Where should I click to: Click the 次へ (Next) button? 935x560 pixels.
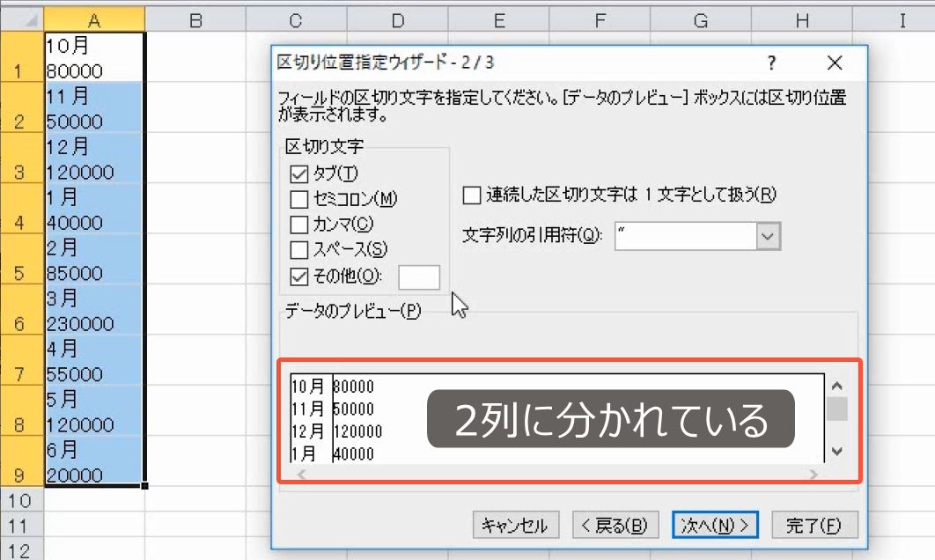(716, 524)
